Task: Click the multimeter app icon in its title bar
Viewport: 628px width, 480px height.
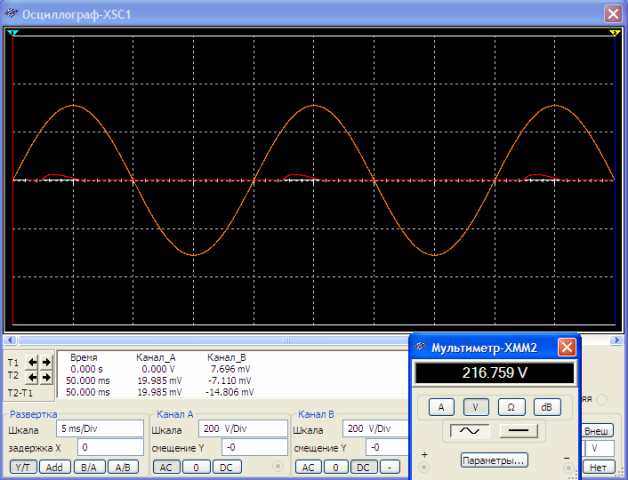Action: pyautogui.click(x=420, y=347)
